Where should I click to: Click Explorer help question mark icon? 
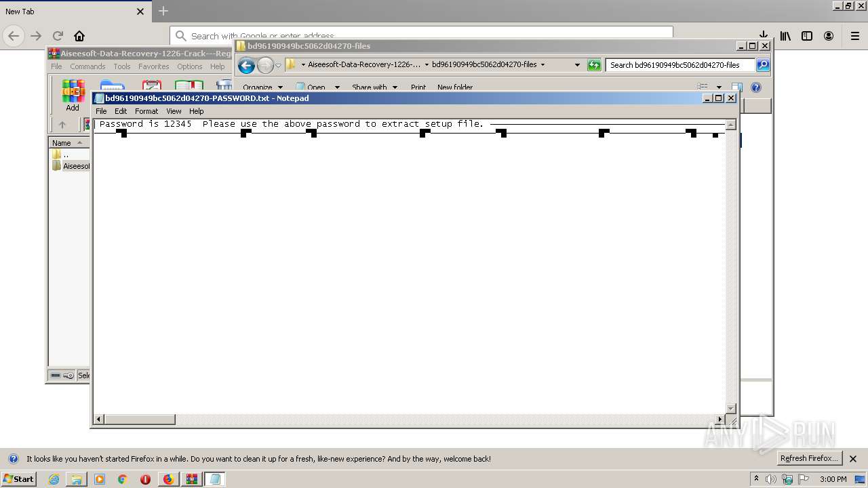[x=756, y=87]
